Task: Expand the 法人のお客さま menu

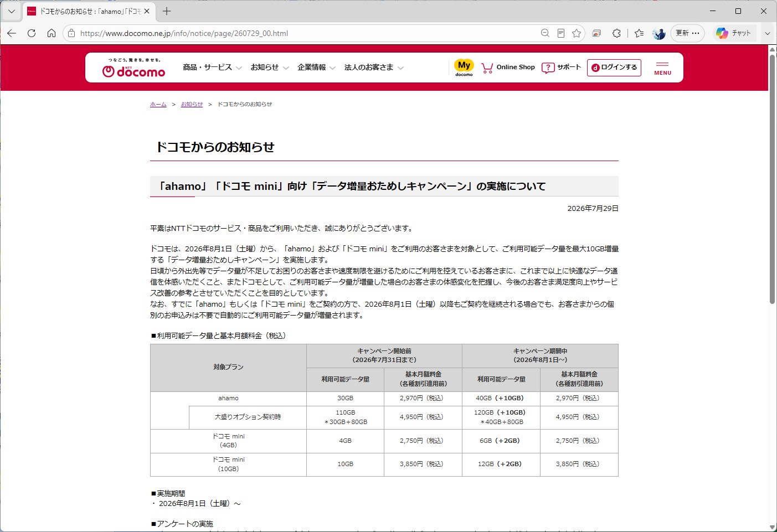Action: tap(374, 68)
